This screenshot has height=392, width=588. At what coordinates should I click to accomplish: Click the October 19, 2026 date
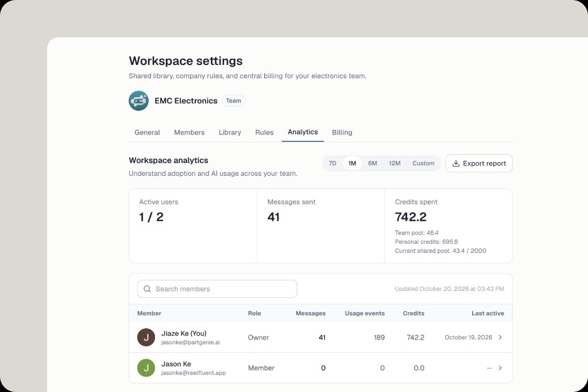coord(469,337)
